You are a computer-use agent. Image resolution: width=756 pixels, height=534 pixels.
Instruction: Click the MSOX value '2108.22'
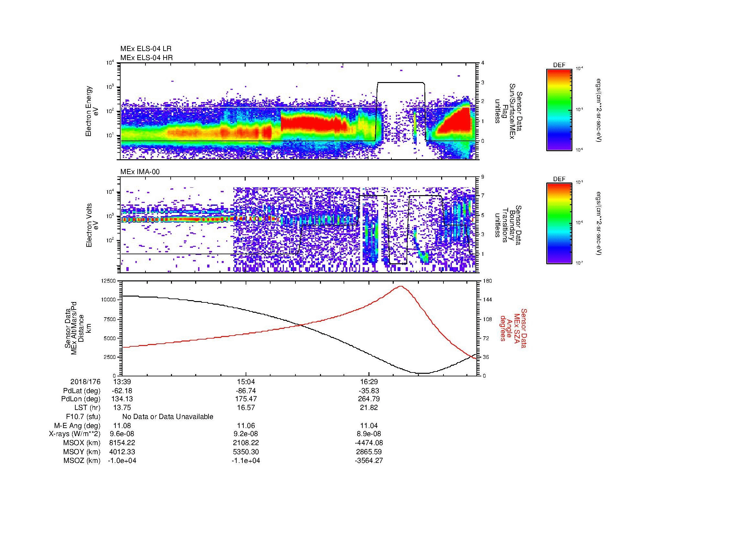[246, 443]
